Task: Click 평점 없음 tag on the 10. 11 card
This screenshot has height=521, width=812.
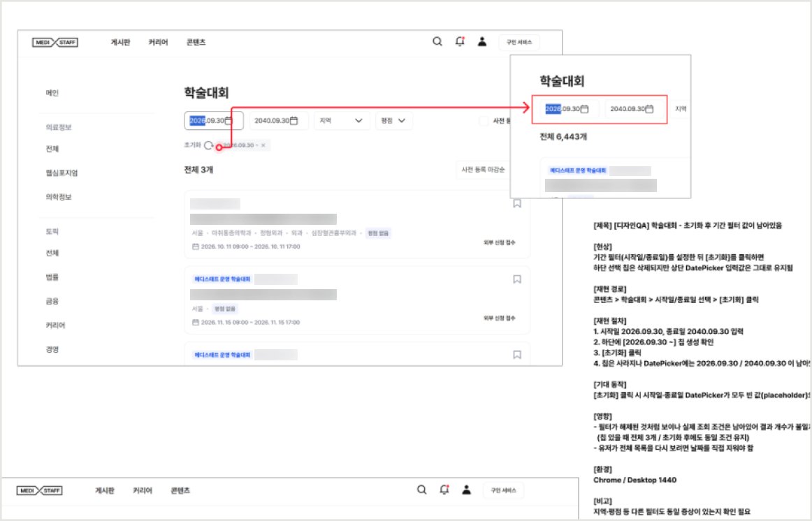Action: pyautogui.click(x=378, y=233)
